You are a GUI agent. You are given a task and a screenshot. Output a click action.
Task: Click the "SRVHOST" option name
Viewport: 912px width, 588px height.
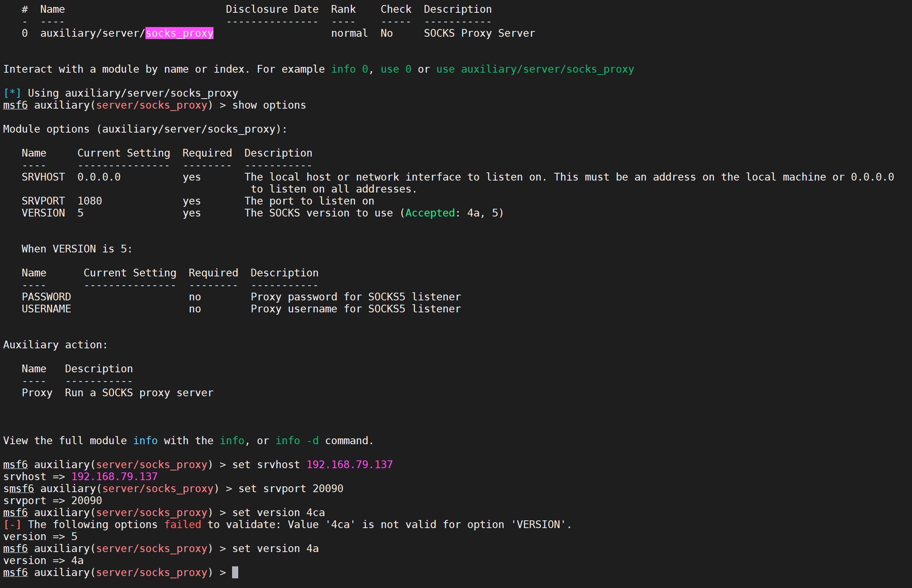pyautogui.click(x=43, y=177)
